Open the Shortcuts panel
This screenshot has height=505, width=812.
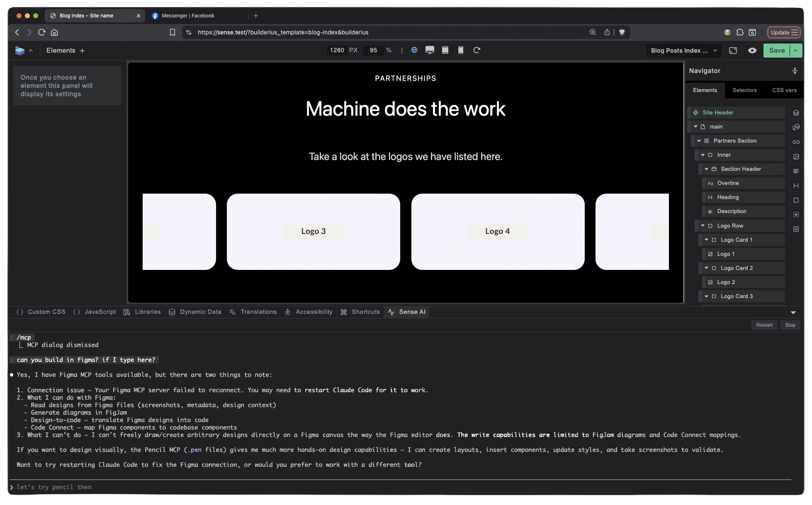pos(365,312)
